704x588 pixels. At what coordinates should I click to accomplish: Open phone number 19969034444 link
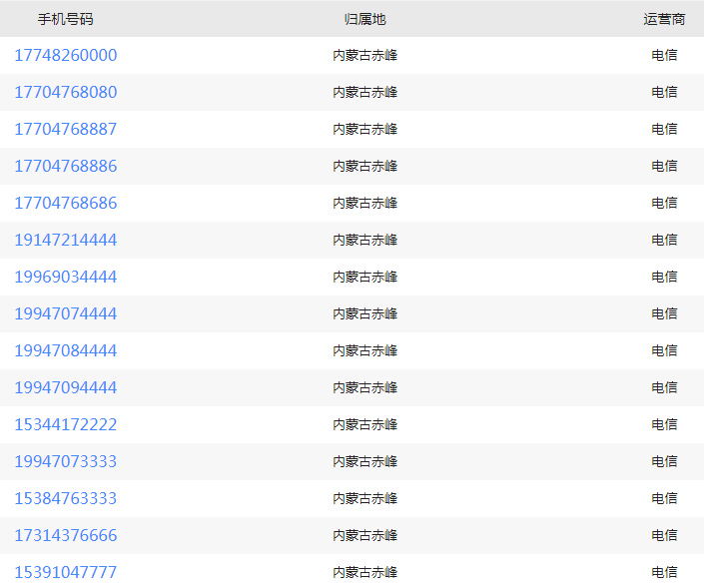pos(66,277)
